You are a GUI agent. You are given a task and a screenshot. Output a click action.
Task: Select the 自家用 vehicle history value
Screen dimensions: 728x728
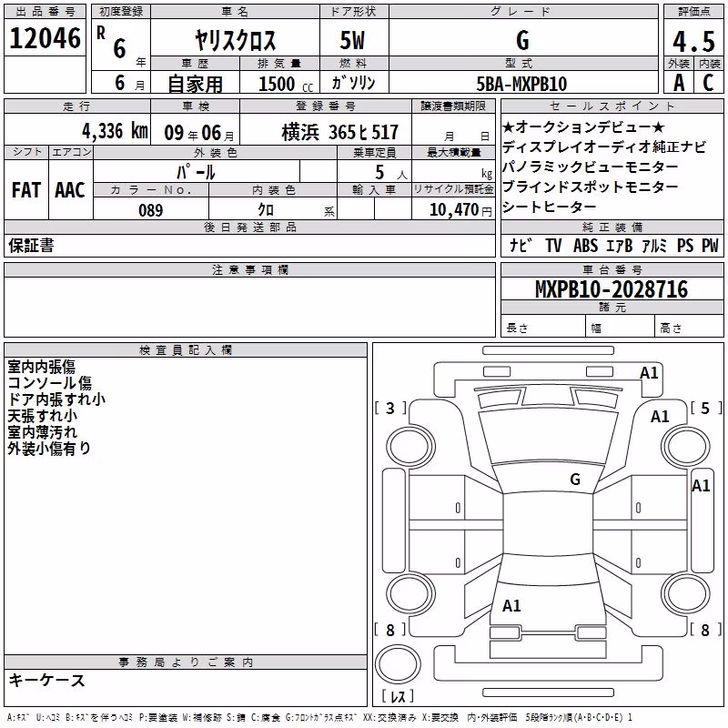click(195, 84)
